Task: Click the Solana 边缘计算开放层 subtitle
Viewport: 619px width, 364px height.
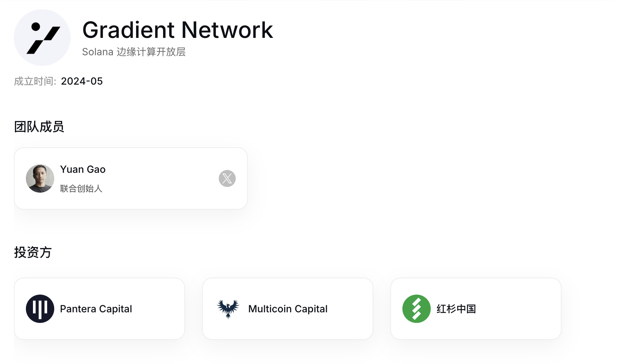Action: point(134,52)
